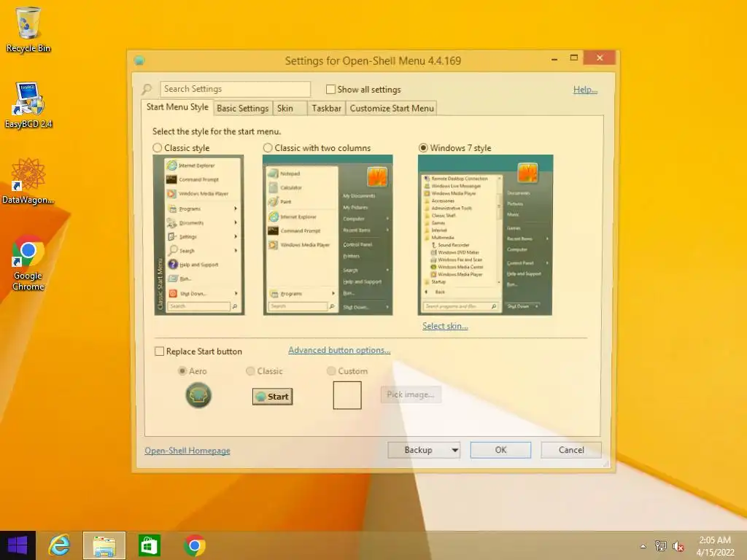Viewport: 747px width, 560px height.
Task: Open the Recycle Bin desktop icon
Action: (x=28, y=29)
